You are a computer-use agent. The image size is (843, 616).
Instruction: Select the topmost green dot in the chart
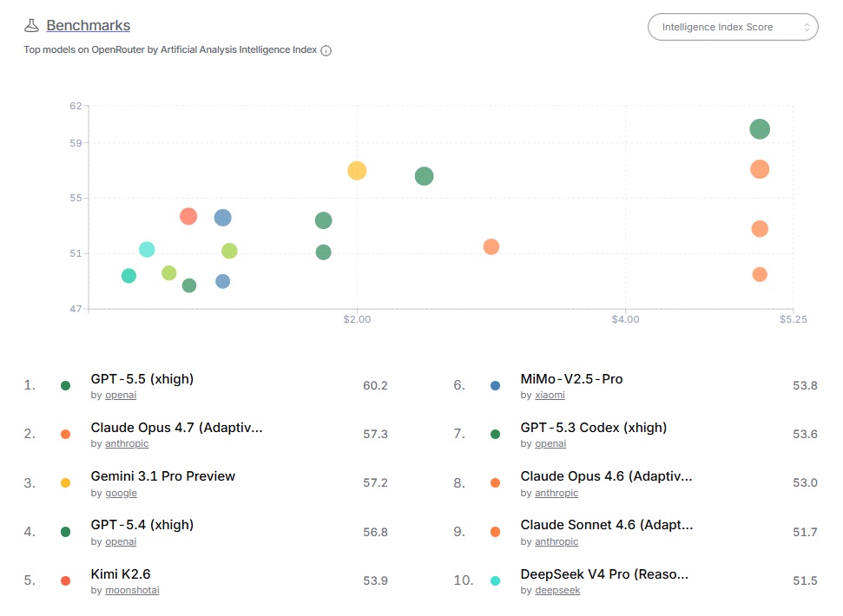760,129
